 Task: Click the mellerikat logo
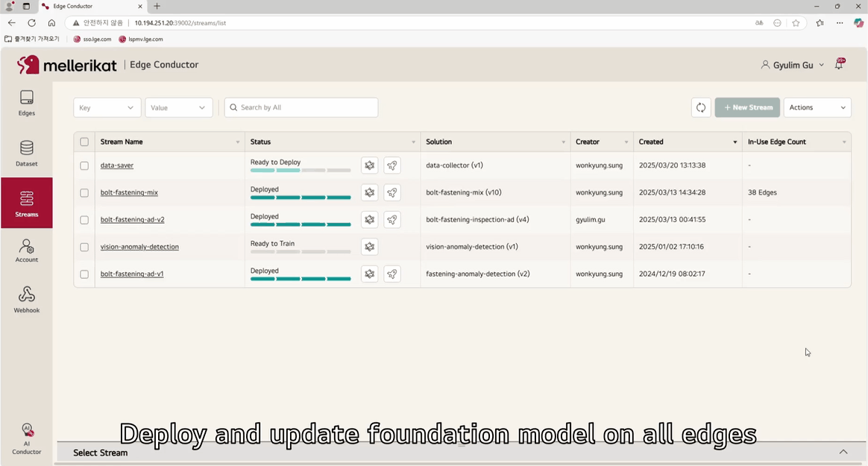tap(67, 65)
